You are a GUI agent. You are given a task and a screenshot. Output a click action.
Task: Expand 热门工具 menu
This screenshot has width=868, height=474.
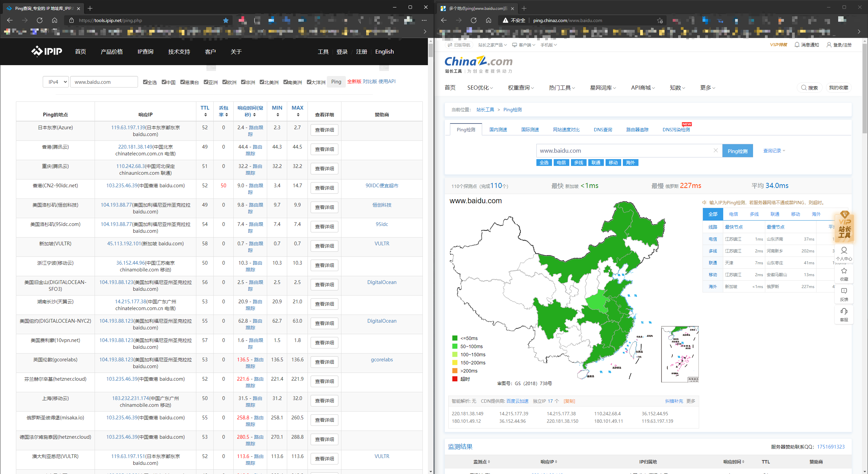point(562,88)
